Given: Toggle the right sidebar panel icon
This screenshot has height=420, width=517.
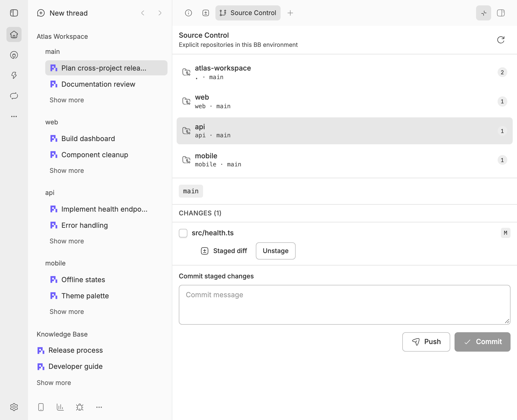Looking at the screenshot, I should pos(501,13).
